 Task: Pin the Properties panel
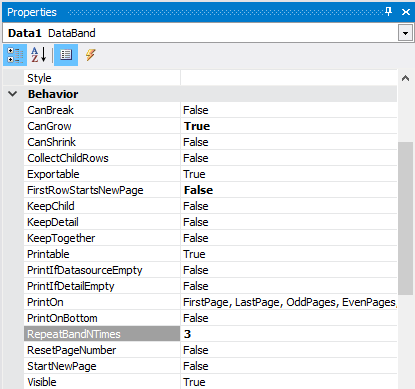(388, 12)
